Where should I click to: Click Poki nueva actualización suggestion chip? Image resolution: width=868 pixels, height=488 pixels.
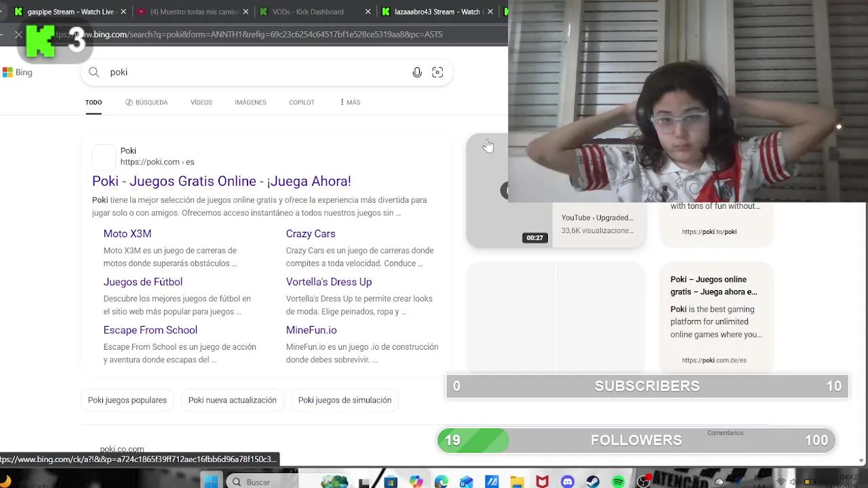233,400
